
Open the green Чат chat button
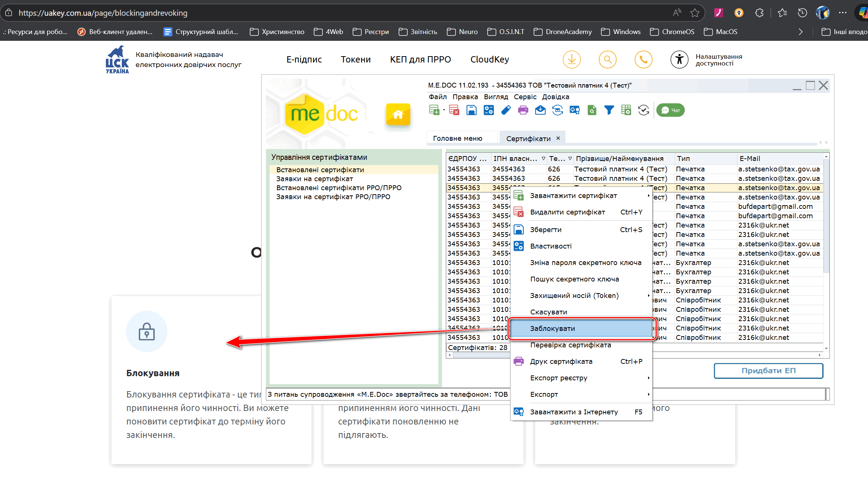click(x=670, y=110)
